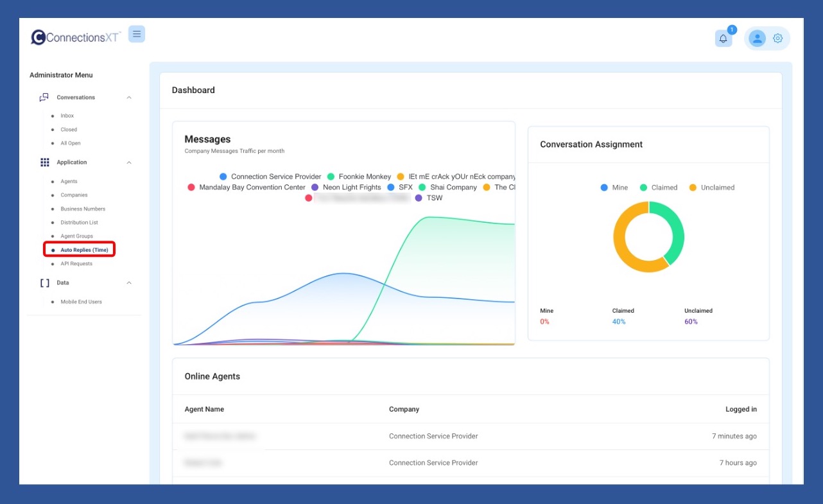Select Auto Replies (Time) menu item
The image size is (823, 504).
[x=84, y=250]
